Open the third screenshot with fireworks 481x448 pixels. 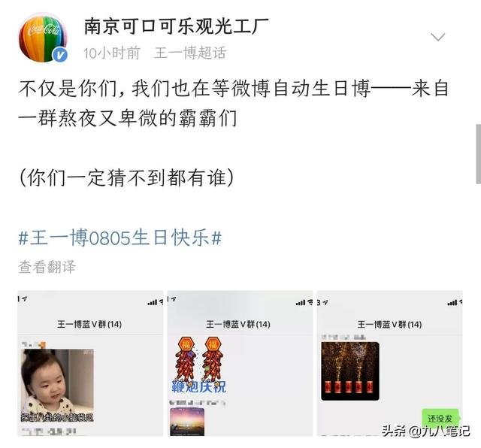[x=389, y=363]
